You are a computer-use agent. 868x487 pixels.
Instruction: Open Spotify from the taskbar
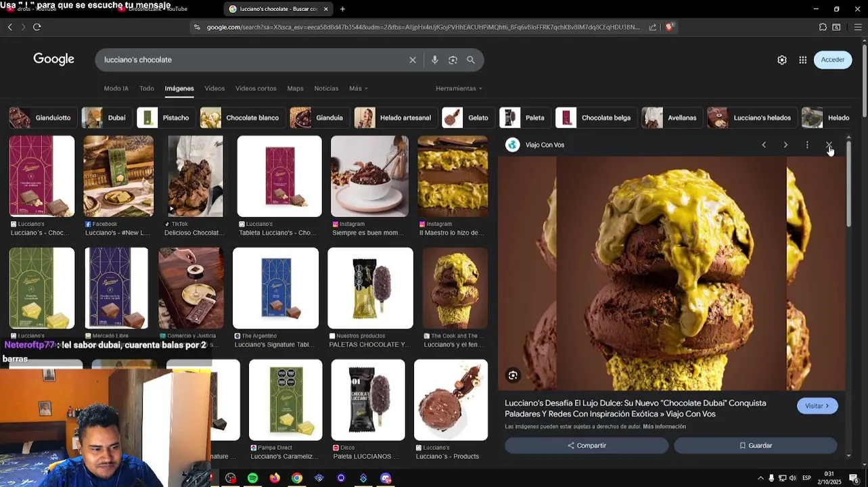(x=252, y=478)
